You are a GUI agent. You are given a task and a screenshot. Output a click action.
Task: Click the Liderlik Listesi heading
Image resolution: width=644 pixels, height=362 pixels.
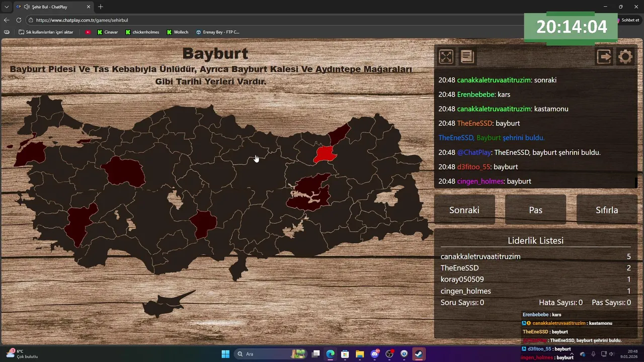click(535, 240)
